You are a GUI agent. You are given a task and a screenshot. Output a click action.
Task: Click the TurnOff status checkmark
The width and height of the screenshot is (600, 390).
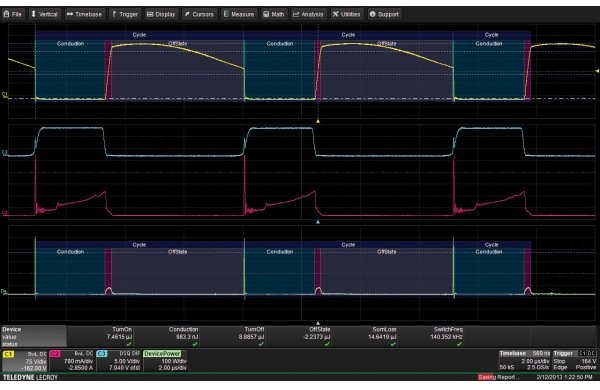point(261,344)
